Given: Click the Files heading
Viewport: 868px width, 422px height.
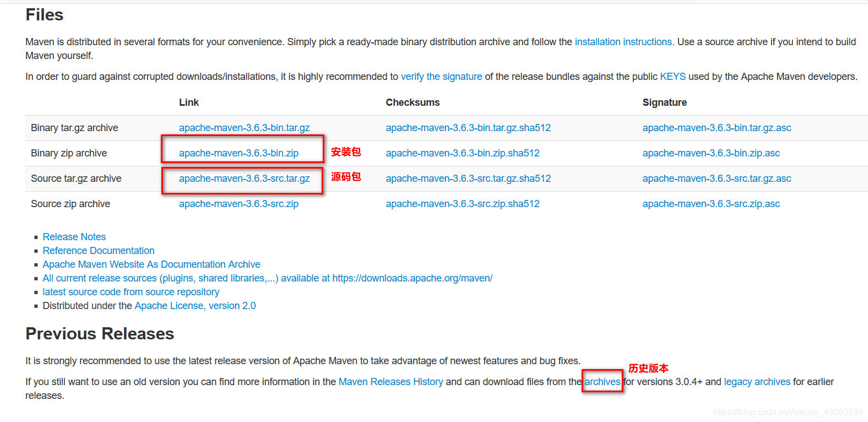Looking at the screenshot, I should pos(45,15).
